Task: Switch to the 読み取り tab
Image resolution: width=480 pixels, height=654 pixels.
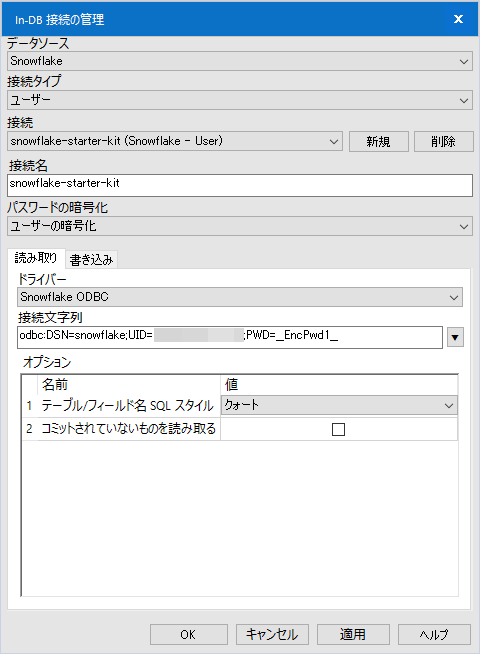Action: pyautogui.click(x=36, y=258)
